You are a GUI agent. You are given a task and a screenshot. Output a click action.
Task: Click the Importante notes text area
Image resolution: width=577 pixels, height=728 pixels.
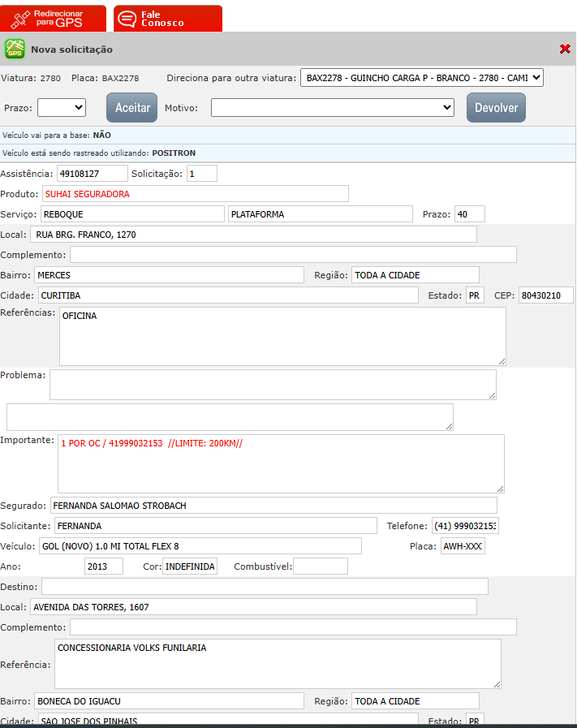coord(281,463)
